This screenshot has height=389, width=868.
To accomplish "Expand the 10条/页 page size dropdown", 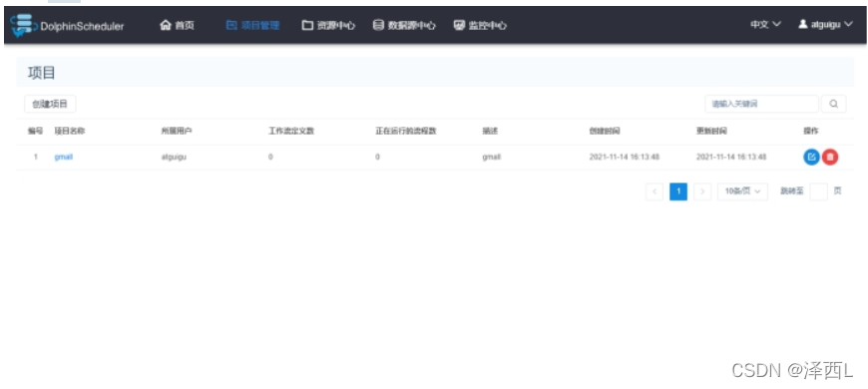I will (x=742, y=192).
